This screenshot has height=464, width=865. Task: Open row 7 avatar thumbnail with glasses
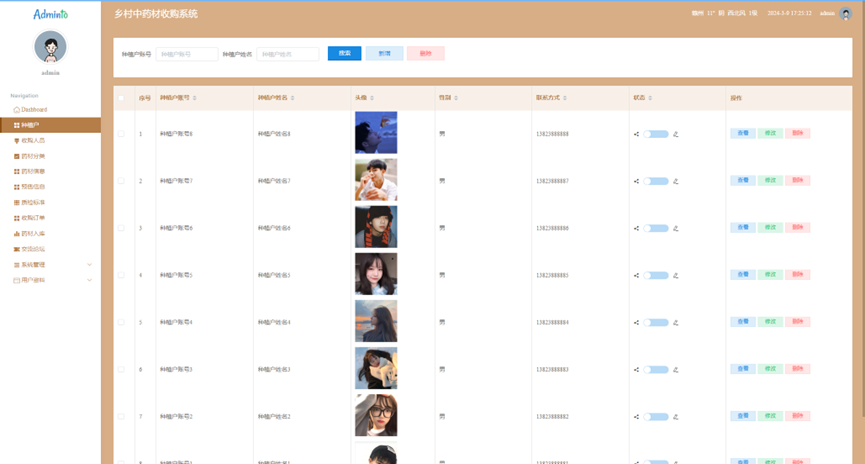pyautogui.click(x=376, y=415)
